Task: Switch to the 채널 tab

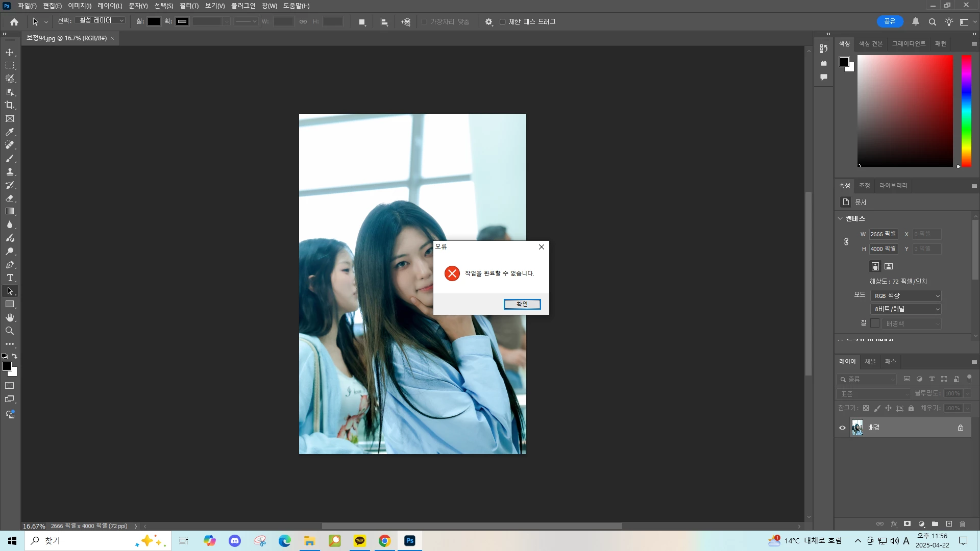Action: click(x=870, y=362)
